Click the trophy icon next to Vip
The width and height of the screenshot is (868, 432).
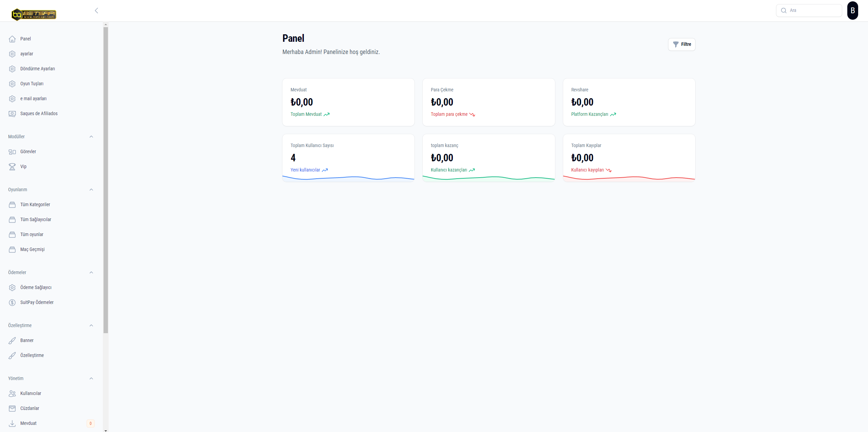(12, 167)
